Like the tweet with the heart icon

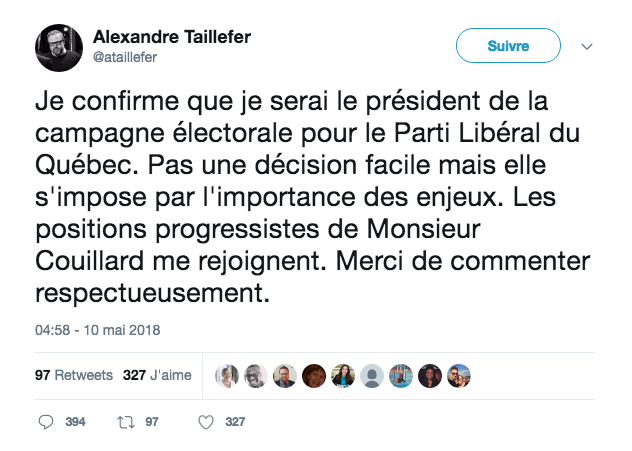206,422
